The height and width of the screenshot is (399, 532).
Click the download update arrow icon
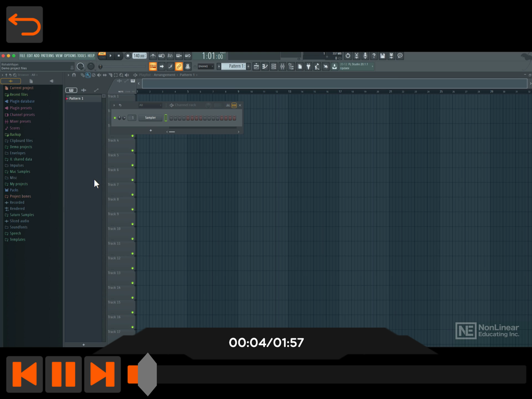335,66
